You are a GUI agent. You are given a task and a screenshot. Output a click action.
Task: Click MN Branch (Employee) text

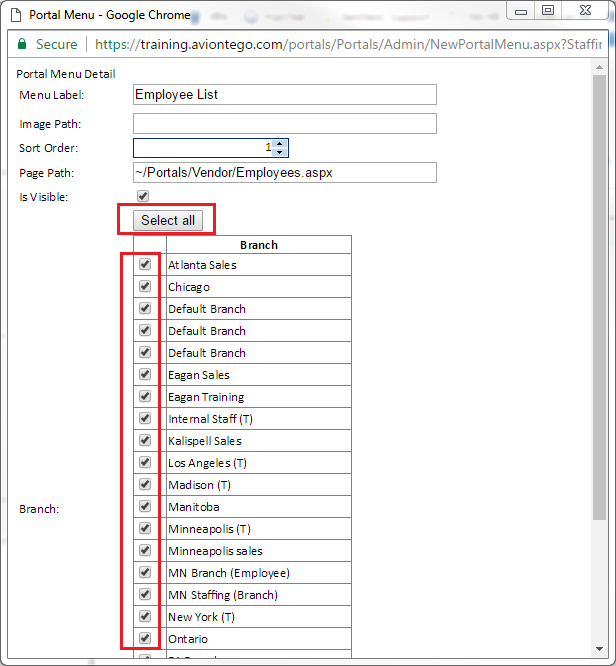[x=229, y=573]
